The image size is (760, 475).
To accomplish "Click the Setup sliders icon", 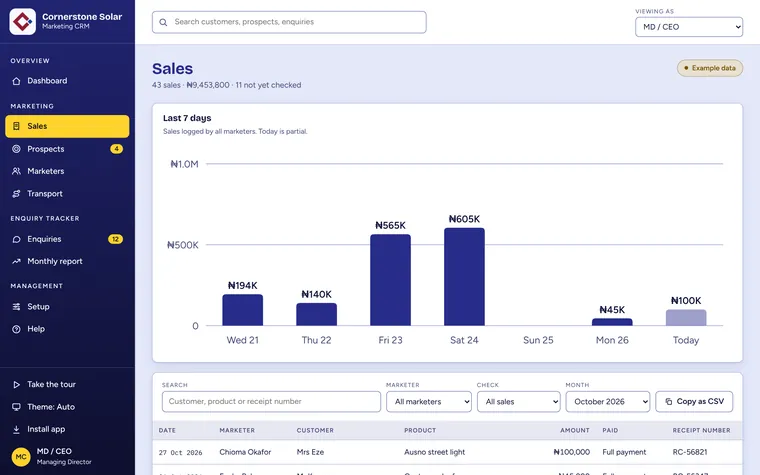I will 16,306.
